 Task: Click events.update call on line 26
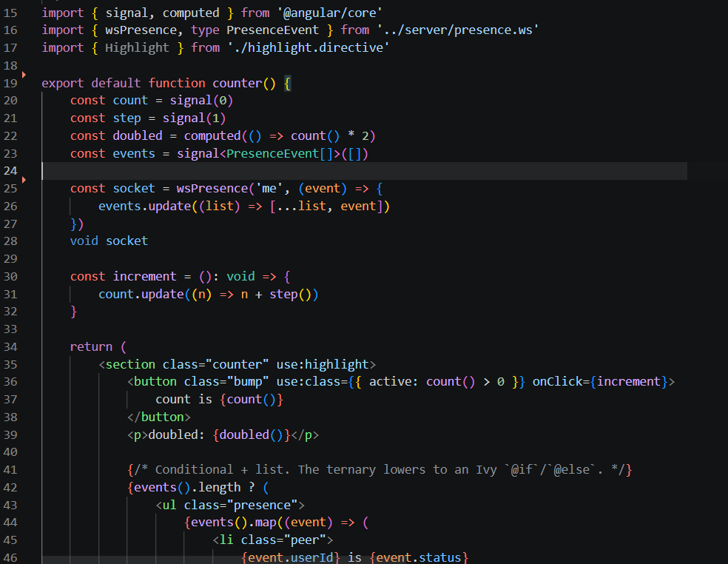coord(144,207)
